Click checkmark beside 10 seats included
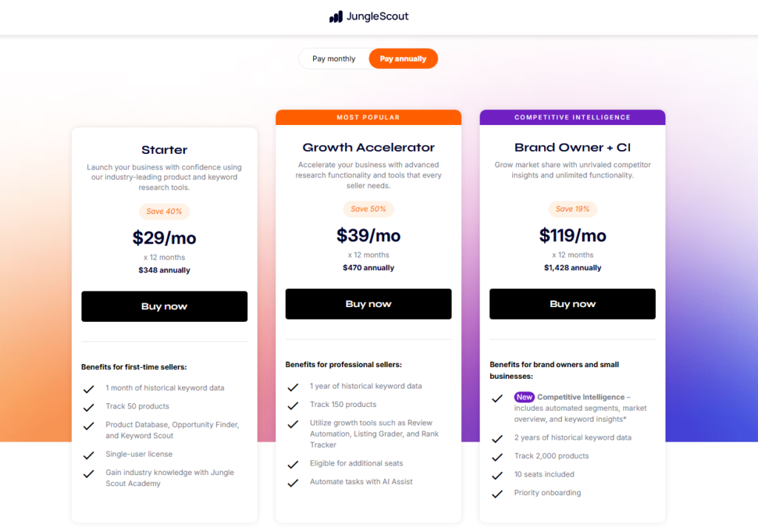The image size is (758, 532). click(497, 476)
